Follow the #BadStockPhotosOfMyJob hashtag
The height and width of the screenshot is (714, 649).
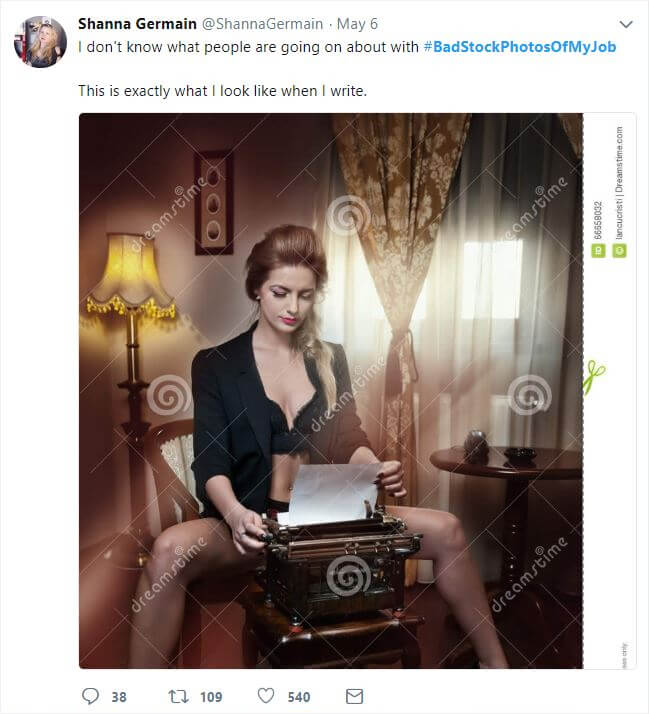pos(520,46)
